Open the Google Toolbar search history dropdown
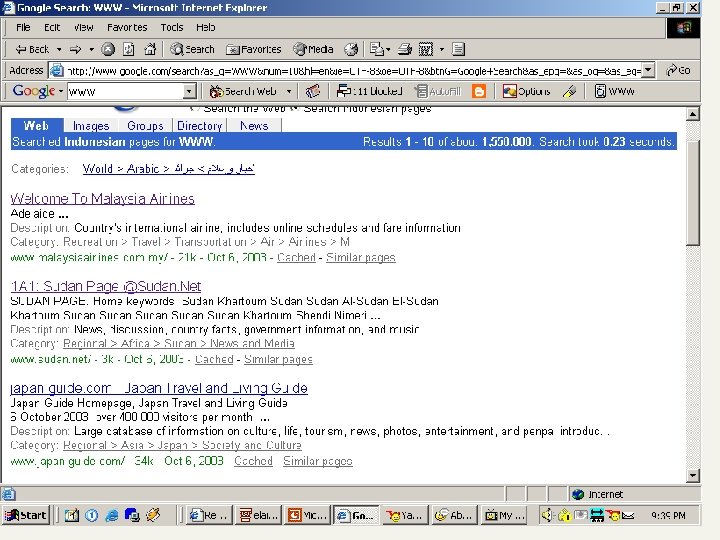 click(189, 91)
